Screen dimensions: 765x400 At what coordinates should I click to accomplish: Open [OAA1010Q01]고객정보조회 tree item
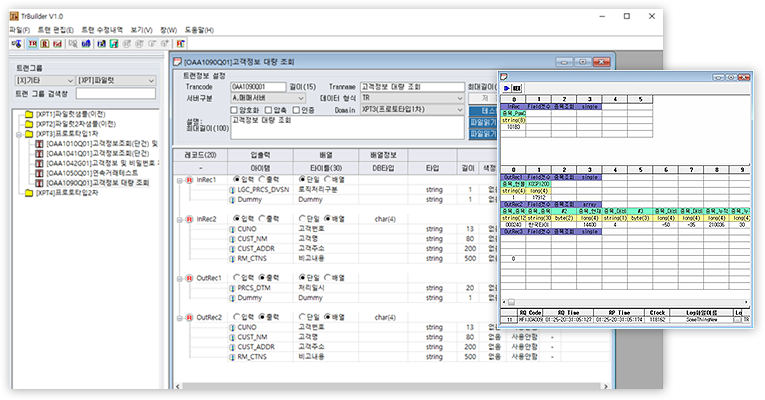point(100,144)
